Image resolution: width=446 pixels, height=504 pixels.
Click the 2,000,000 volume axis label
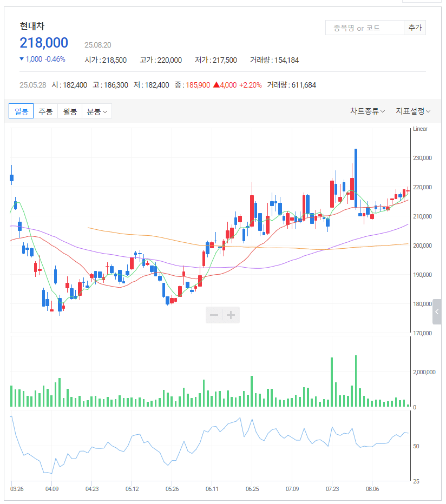pyautogui.click(x=424, y=372)
